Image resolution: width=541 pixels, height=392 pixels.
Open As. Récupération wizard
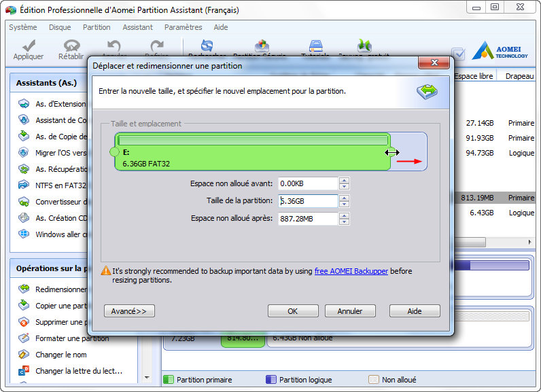click(60, 169)
